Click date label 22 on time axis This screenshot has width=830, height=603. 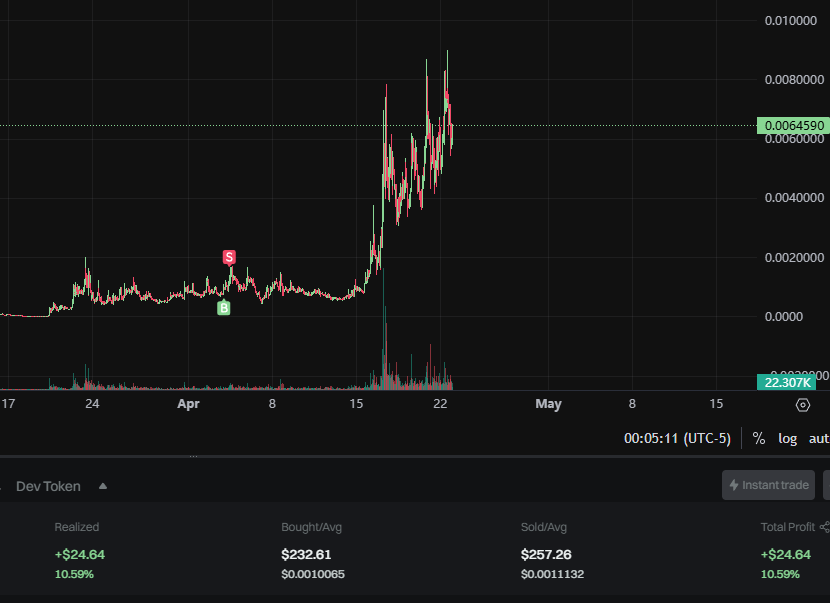440,404
